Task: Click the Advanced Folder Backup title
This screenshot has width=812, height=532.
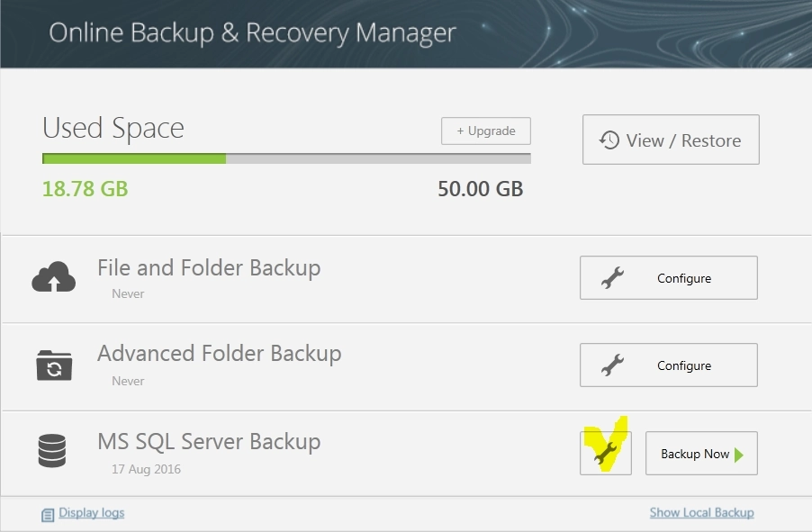Action: pyautogui.click(x=219, y=354)
